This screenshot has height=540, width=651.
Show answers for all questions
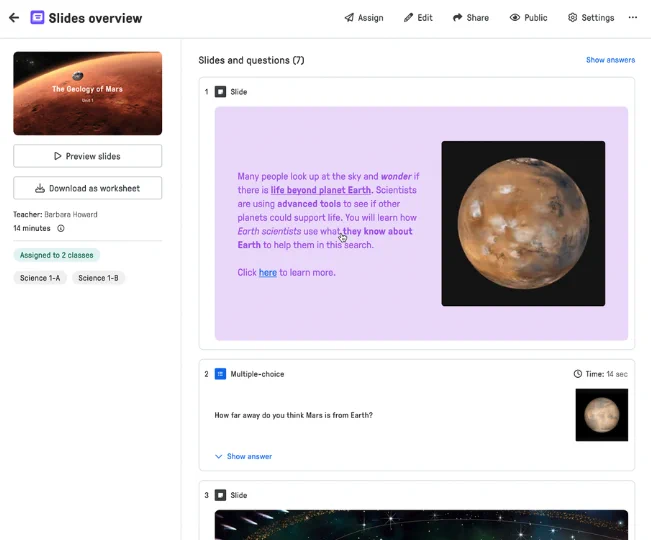pos(610,60)
